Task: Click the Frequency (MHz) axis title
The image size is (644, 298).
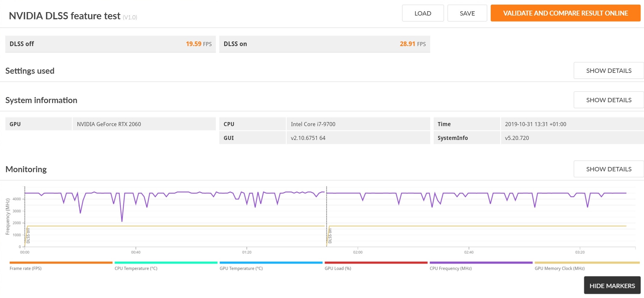Action: pyautogui.click(x=7, y=217)
